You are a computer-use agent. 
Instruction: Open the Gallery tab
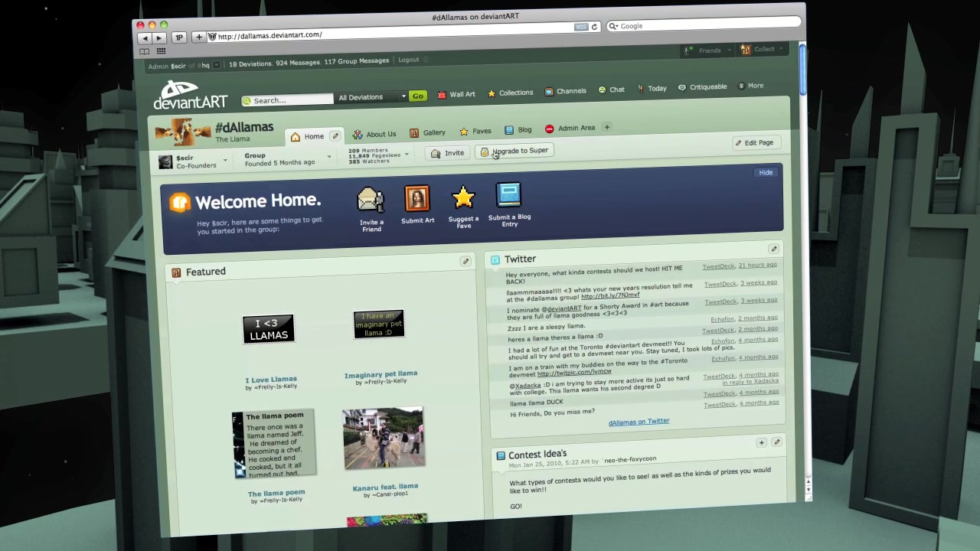(x=427, y=132)
